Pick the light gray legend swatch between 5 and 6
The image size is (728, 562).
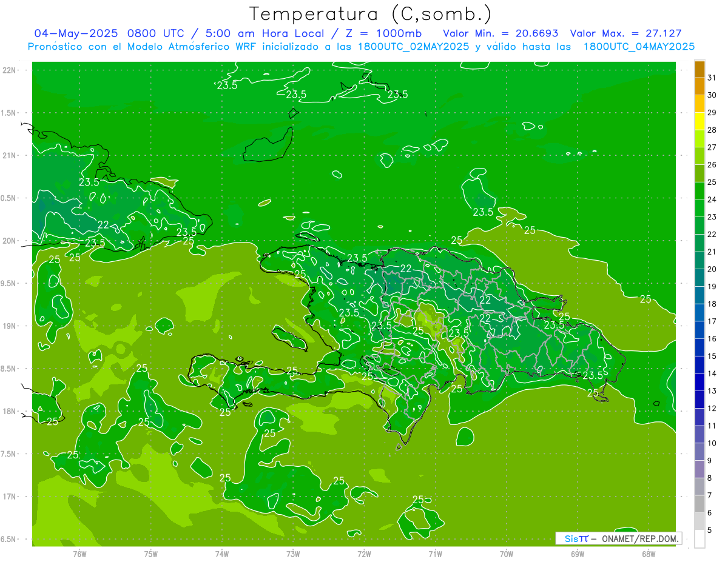pyautogui.click(x=699, y=521)
